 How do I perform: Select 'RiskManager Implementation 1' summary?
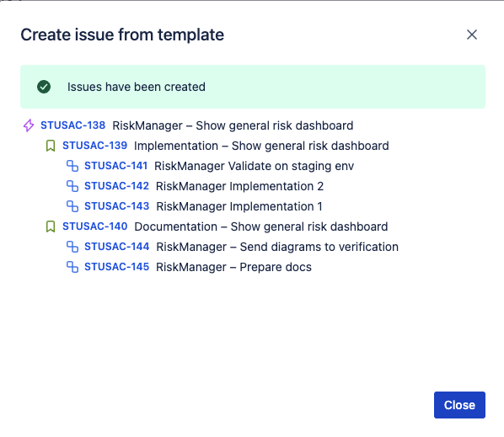pos(239,206)
